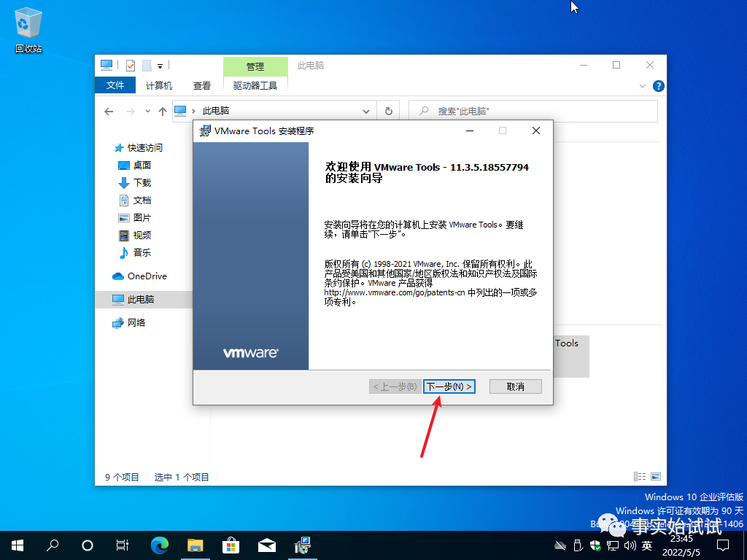Click Cancel (取消) in the installer dialog
This screenshot has width=747, height=560.
pos(516,386)
